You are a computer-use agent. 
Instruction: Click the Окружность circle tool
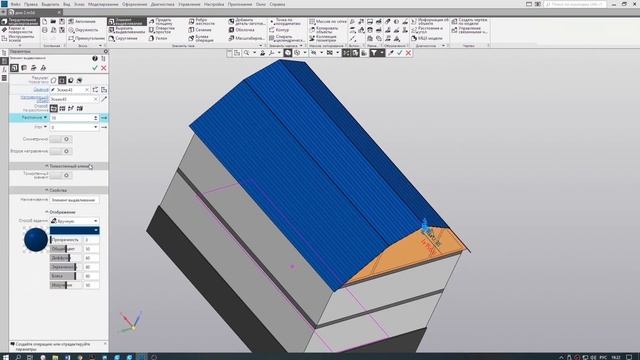tap(83, 30)
